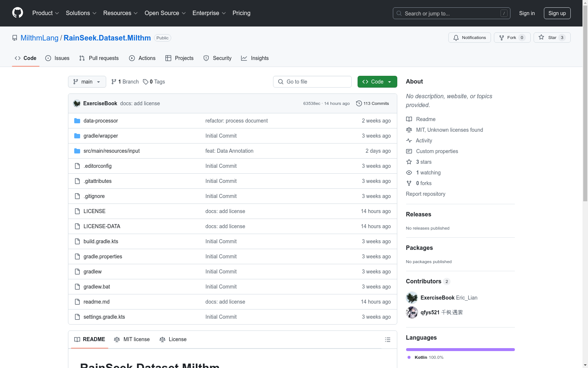Viewport: 588px width, 368px height.
Task: Click the Releases heading link
Action: (419, 215)
